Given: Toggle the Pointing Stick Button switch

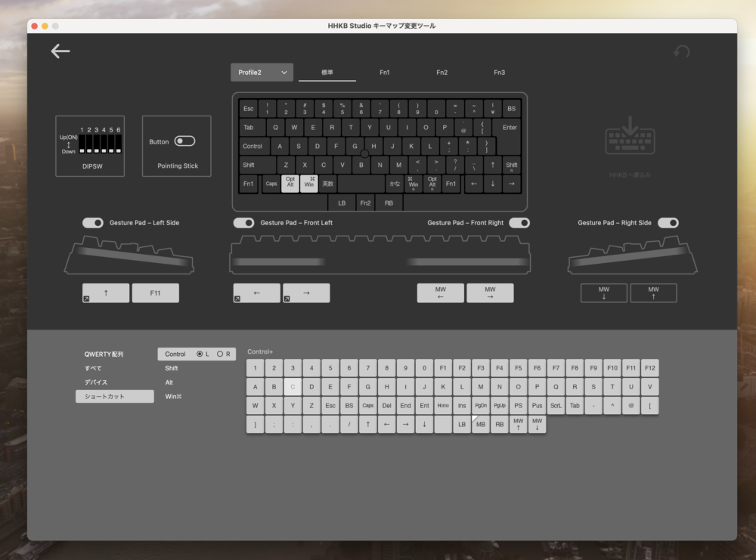Looking at the screenshot, I should point(184,141).
